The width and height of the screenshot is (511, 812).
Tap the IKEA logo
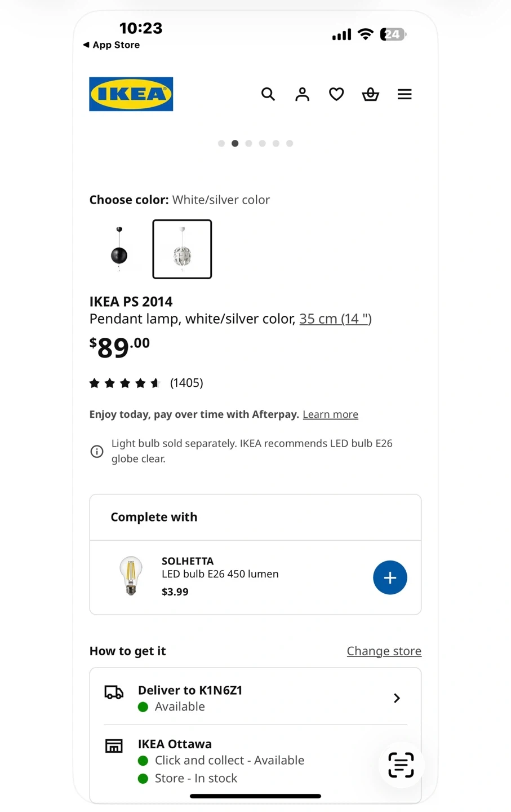(131, 94)
